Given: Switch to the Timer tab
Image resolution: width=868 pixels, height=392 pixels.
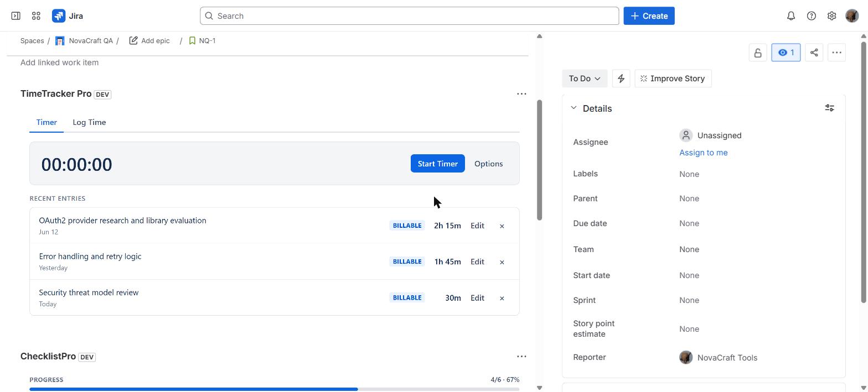Looking at the screenshot, I should click(46, 122).
